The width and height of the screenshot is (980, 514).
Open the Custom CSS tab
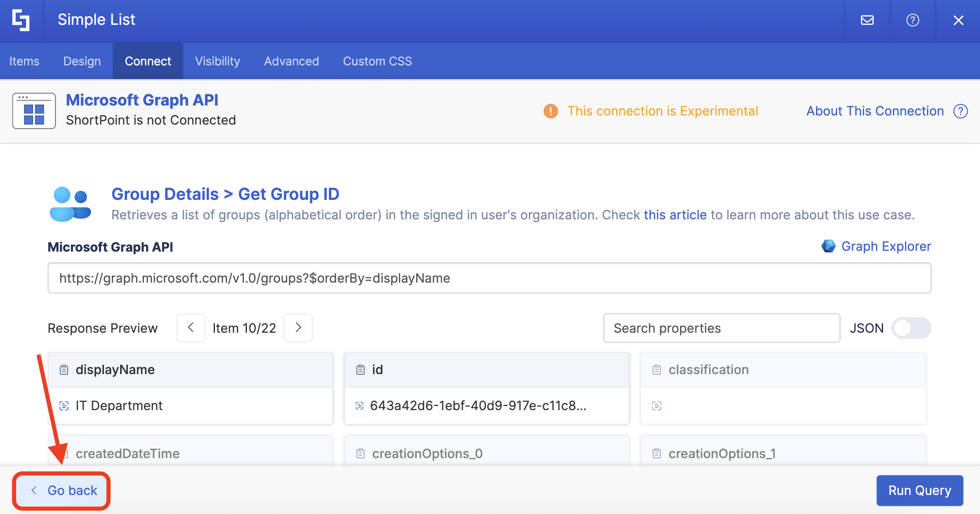click(x=377, y=61)
